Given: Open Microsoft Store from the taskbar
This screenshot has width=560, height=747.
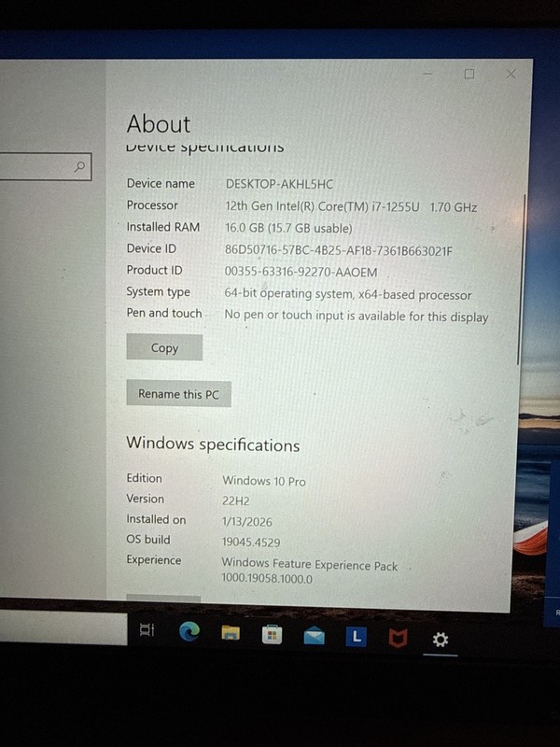Looking at the screenshot, I should (272, 635).
